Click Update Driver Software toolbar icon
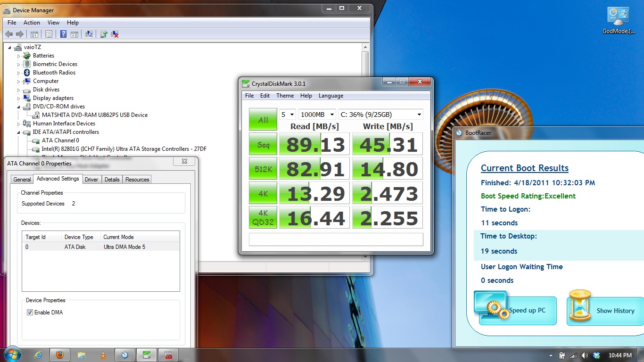Screen dimensions: 644x362 pos(103,34)
